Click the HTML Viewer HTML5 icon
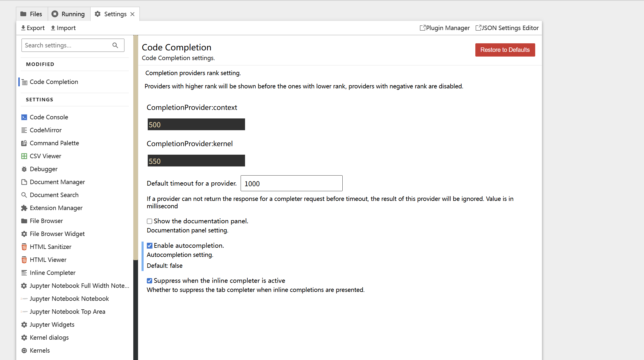The image size is (644, 360). click(24, 260)
